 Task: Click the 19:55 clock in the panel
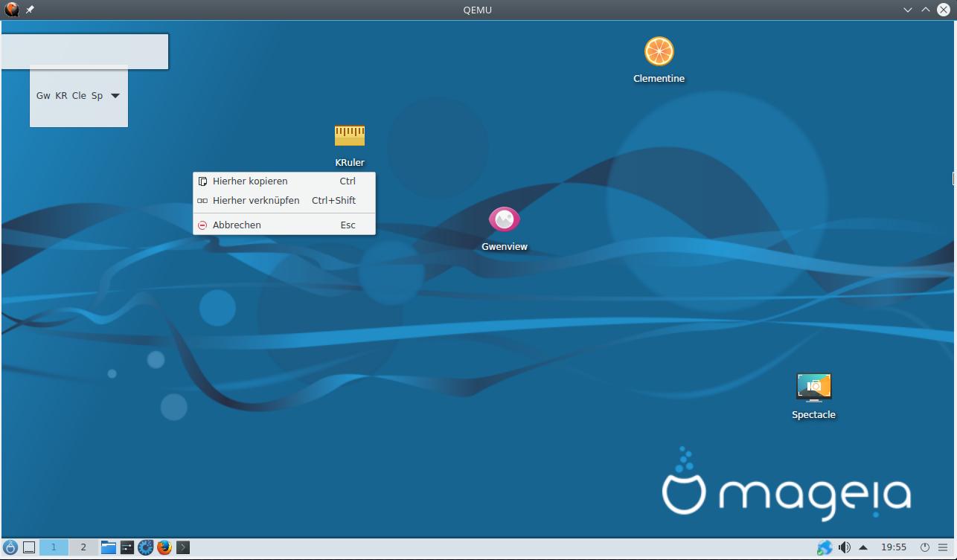click(x=894, y=547)
